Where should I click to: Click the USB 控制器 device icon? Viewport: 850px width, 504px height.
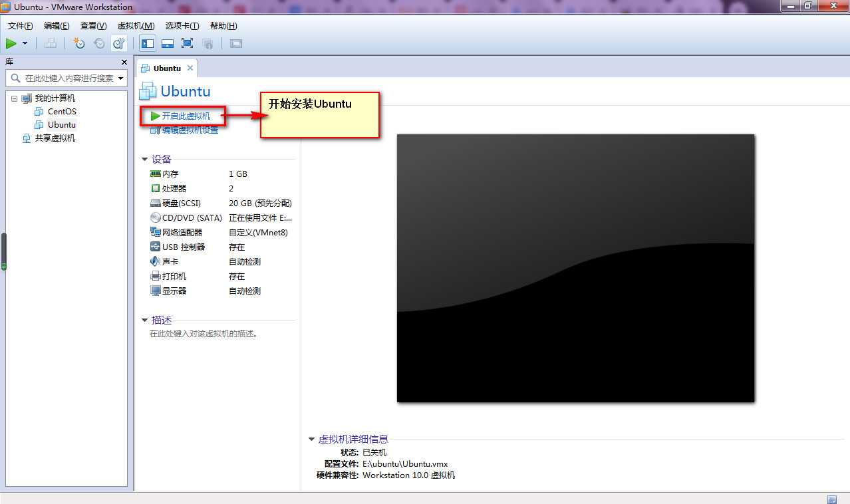pyautogui.click(x=156, y=247)
